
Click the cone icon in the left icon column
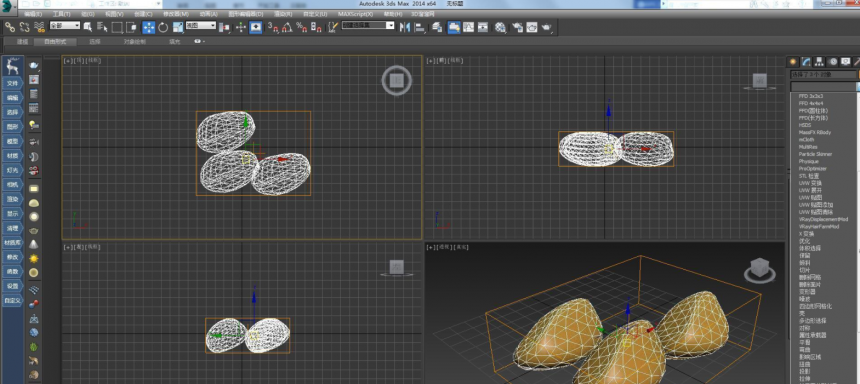34,244
